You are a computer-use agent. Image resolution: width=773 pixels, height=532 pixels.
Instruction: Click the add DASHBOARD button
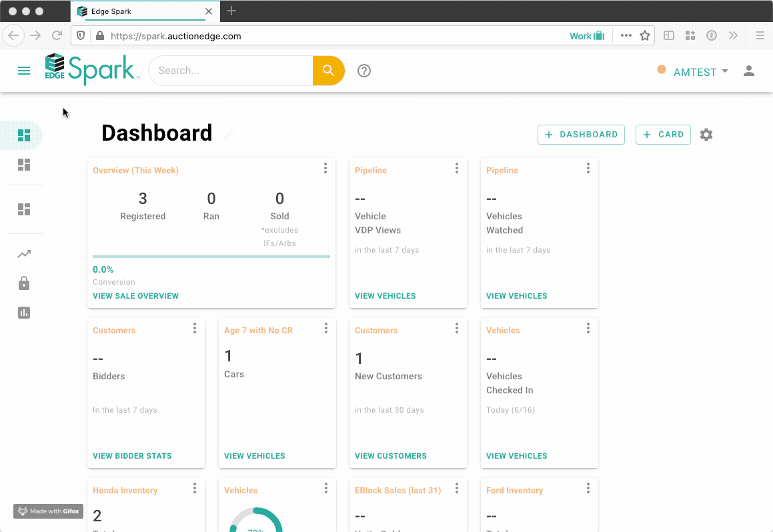(x=581, y=135)
